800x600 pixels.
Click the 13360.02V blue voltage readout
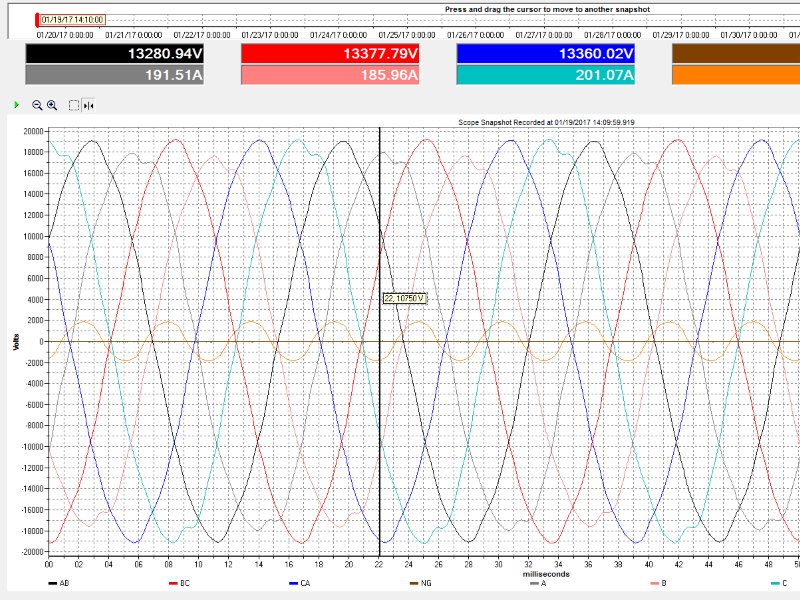click(x=545, y=53)
